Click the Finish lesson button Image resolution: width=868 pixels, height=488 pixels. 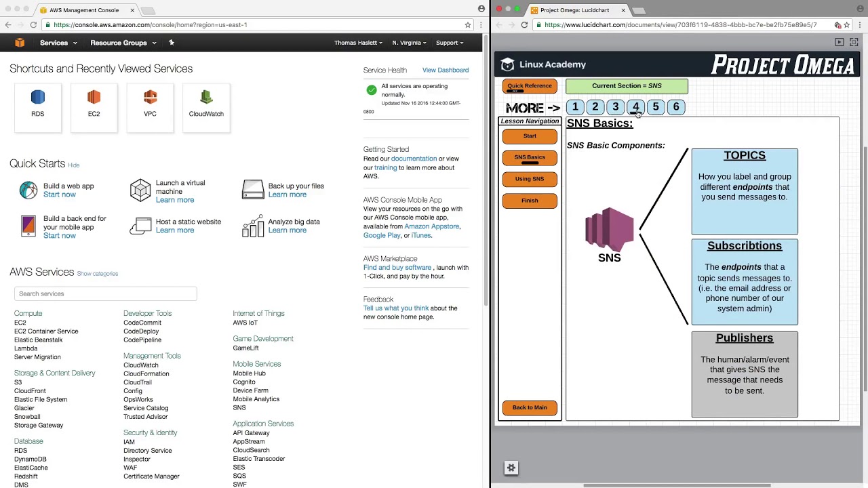coord(530,201)
